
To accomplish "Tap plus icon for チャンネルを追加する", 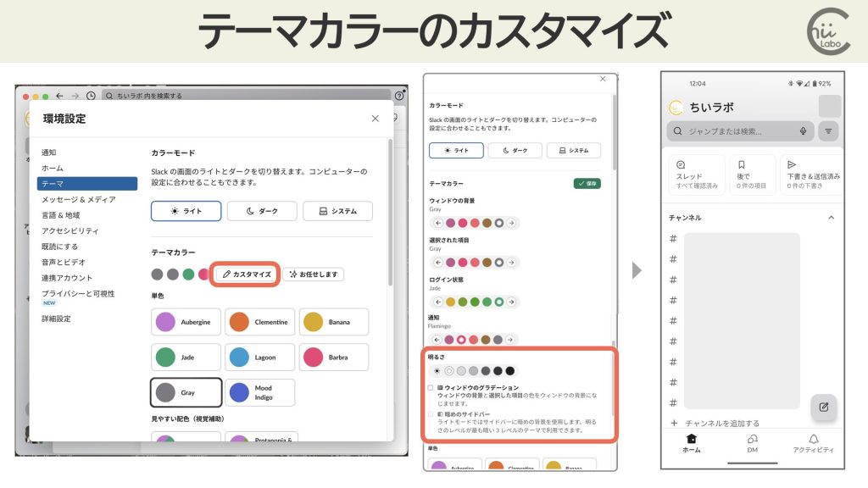I will (674, 424).
